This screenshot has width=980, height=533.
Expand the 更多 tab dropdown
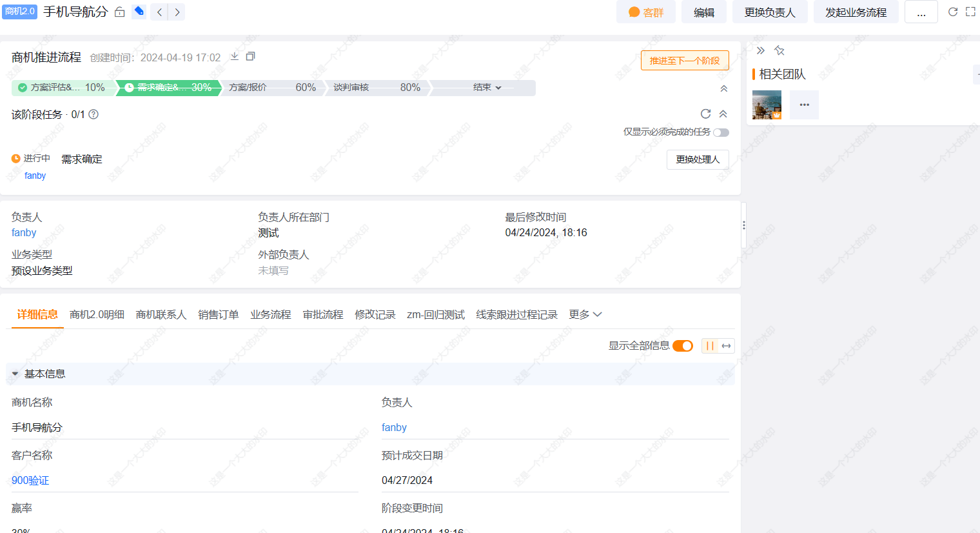point(585,314)
